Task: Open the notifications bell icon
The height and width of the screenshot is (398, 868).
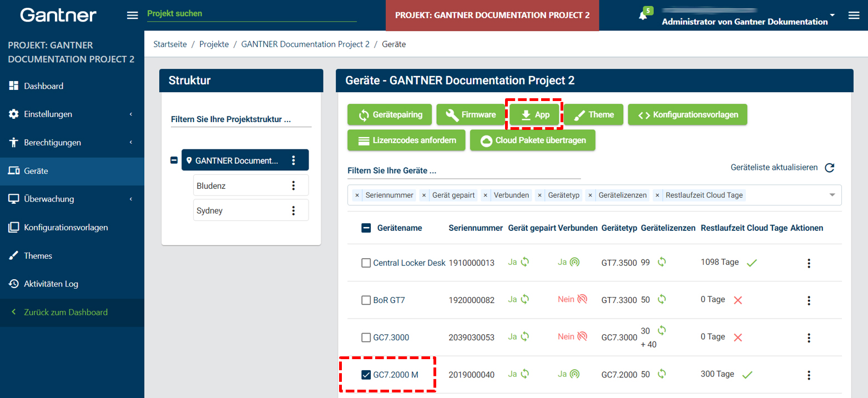Action: 643,16
